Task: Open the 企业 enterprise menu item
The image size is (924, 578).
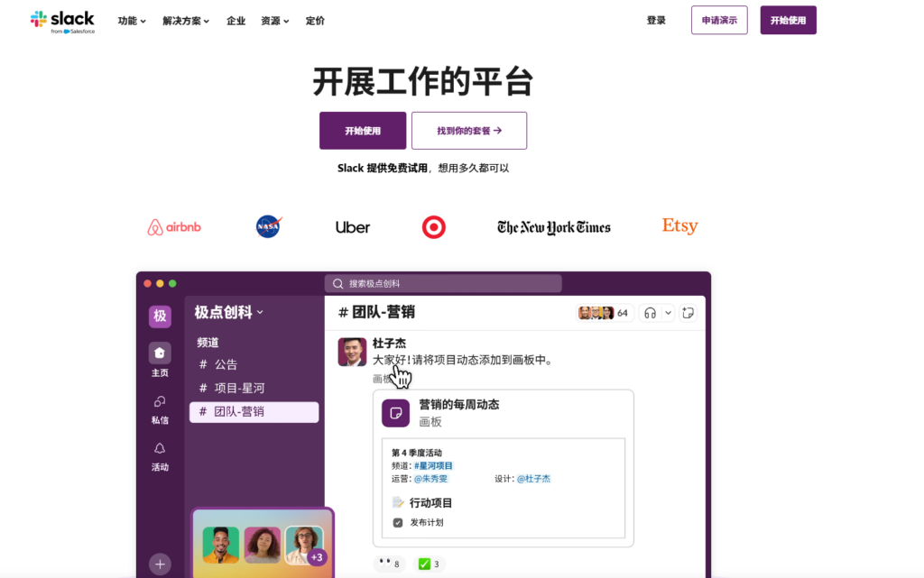Action: coord(236,21)
